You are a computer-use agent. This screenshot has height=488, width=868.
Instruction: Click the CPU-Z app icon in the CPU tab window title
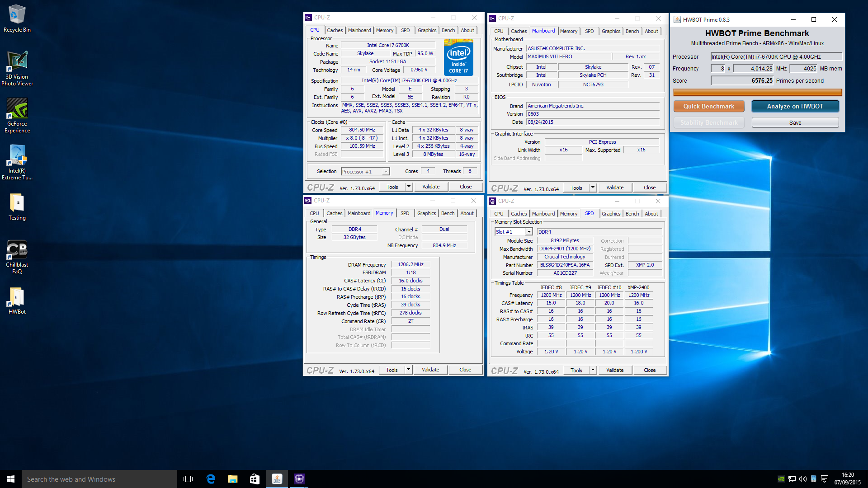[308, 18]
